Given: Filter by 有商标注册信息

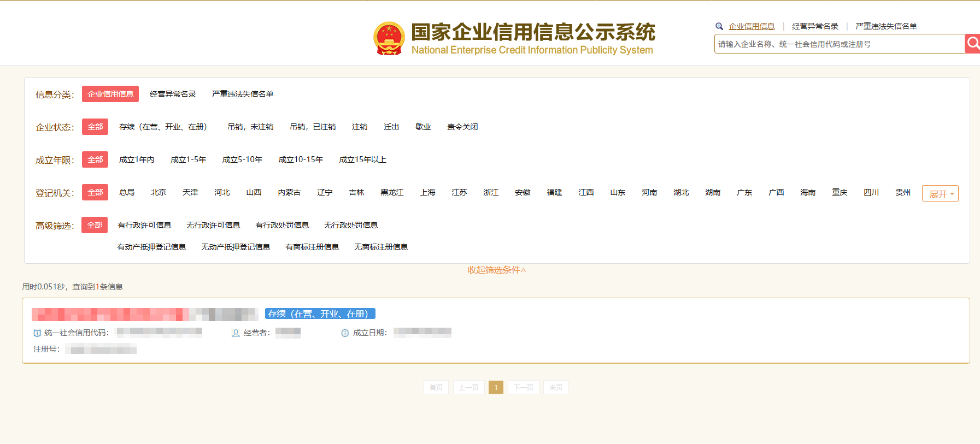Looking at the screenshot, I should (312, 247).
